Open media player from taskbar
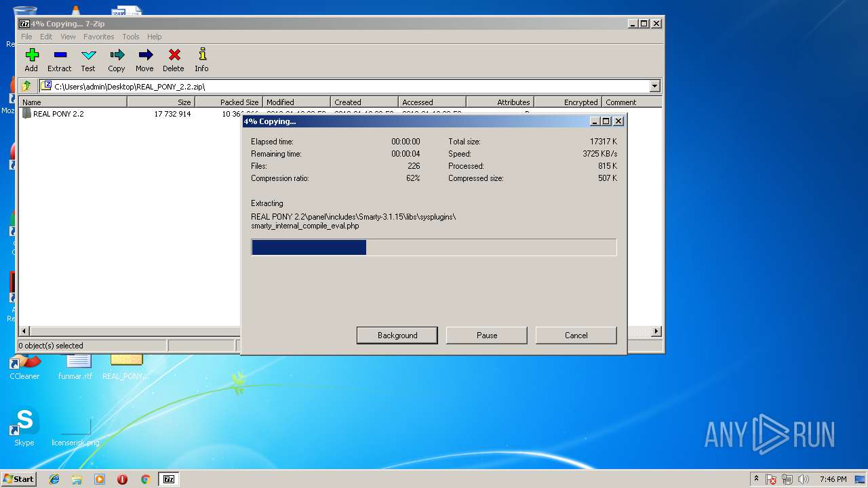This screenshot has width=868, height=488. pyautogui.click(x=100, y=479)
